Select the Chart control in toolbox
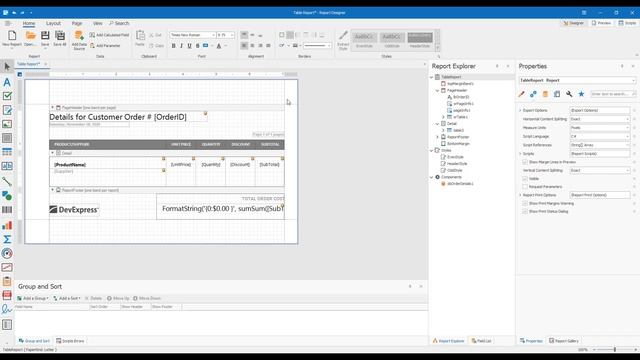640x360 pixels. coord(7,225)
